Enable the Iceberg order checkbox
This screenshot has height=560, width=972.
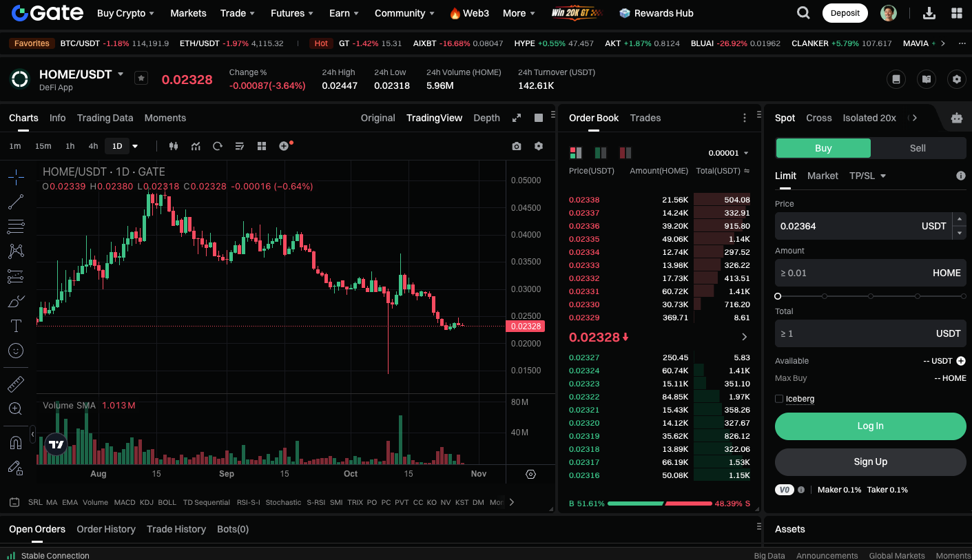[779, 399]
